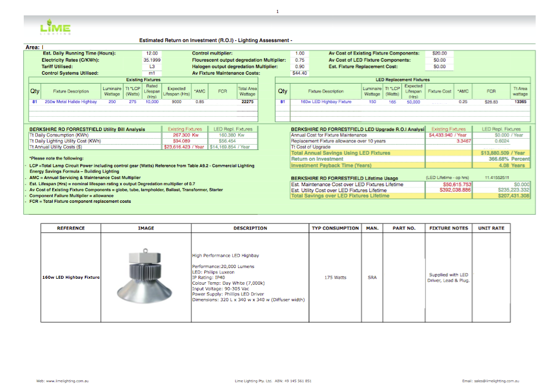This screenshot has width=555, height=392.
Task: Click the Rated Lifespan value 10,000
Action: pos(152,102)
